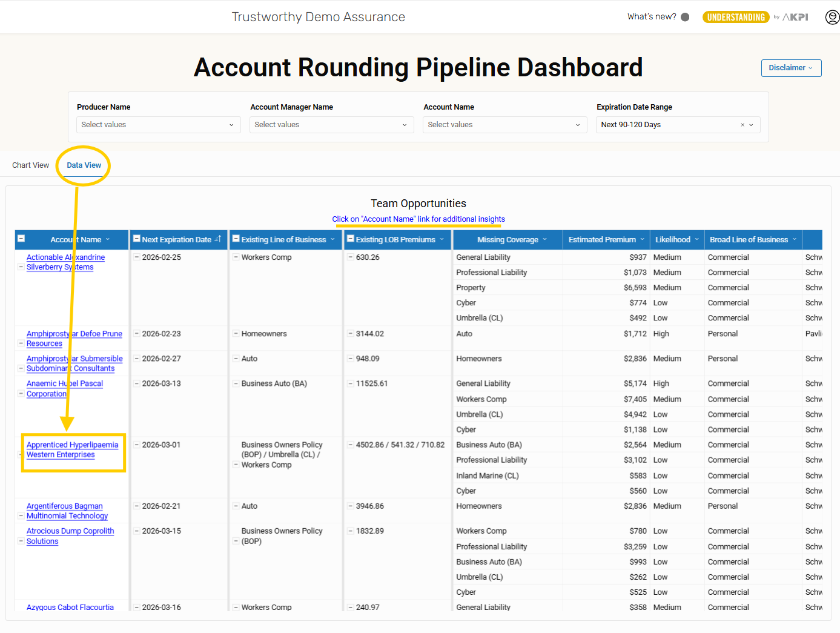Collapse all rows using the Account Name header minus icon

point(21,239)
